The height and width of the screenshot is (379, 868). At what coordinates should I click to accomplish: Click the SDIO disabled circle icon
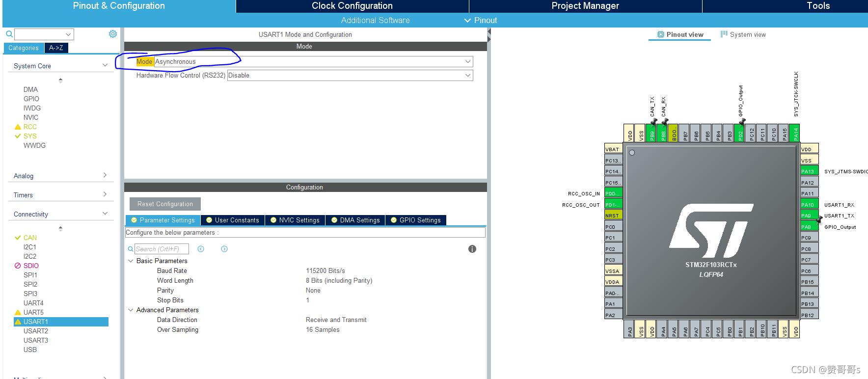(x=18, y=266)
